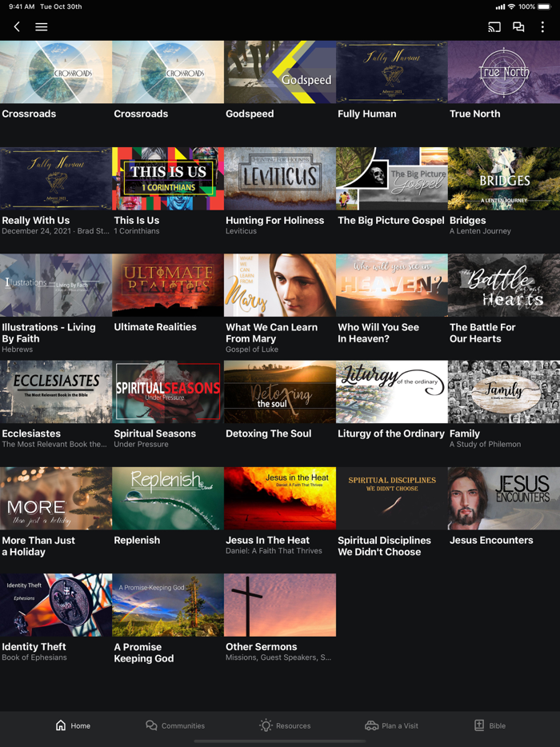
Task: Open the three-dot overflow menu
Action: point(542,27)
